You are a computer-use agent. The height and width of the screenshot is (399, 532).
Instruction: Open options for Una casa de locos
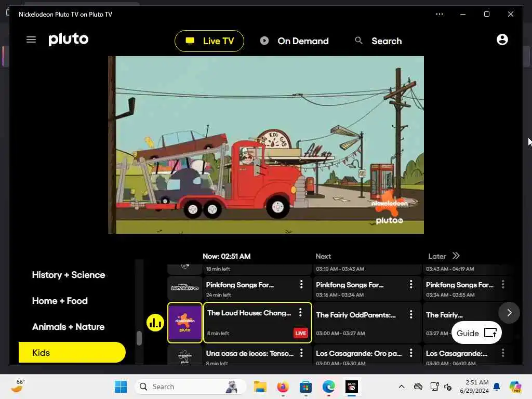pyautogui.click(x=301, y=353)
